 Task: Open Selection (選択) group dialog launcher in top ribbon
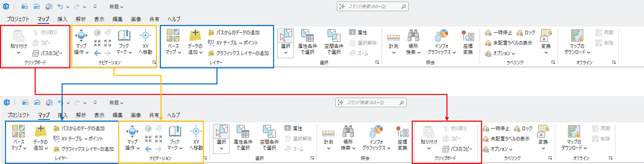(377, 62)
